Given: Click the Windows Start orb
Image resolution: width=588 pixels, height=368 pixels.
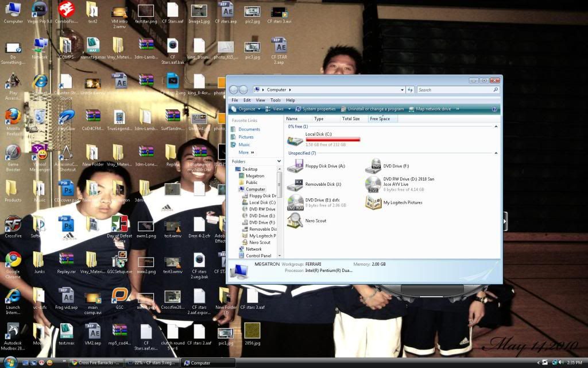Looking at the screenshot, I should tap(10, 362).
